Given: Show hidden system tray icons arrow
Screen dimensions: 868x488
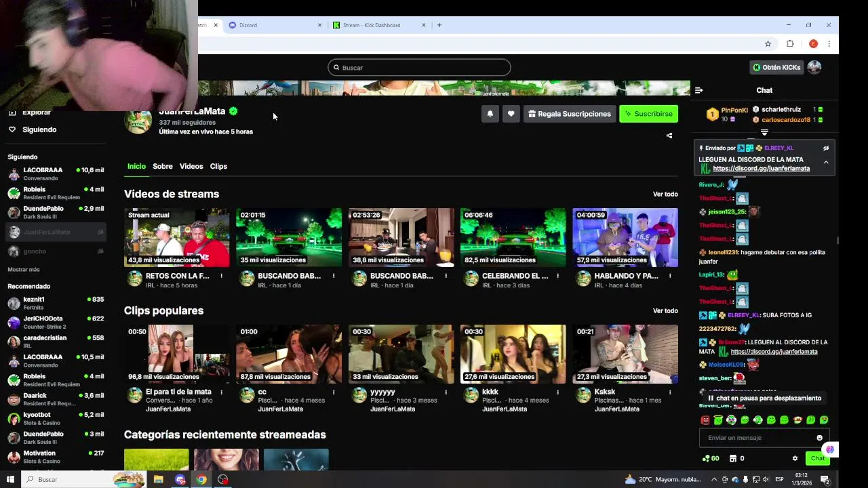Looking at the screenshot, I should click(715, 479).
